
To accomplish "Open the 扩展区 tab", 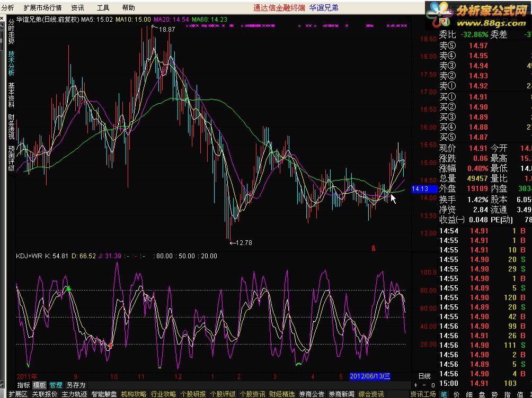I will (x=17, y=394).
